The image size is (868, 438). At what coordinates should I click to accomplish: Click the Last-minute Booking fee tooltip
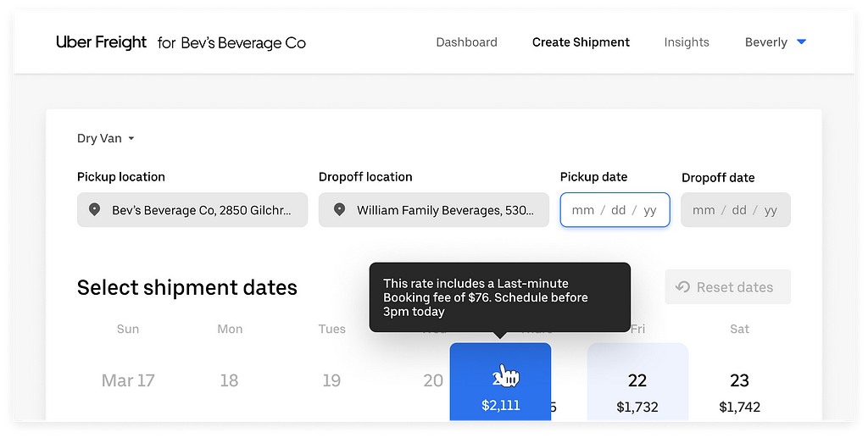[500, 297]
